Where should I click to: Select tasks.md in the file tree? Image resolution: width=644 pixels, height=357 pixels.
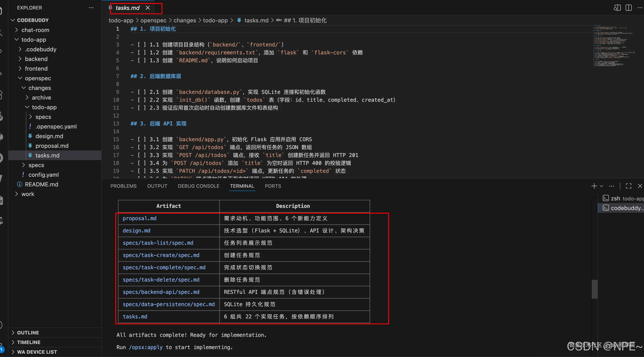47,155
